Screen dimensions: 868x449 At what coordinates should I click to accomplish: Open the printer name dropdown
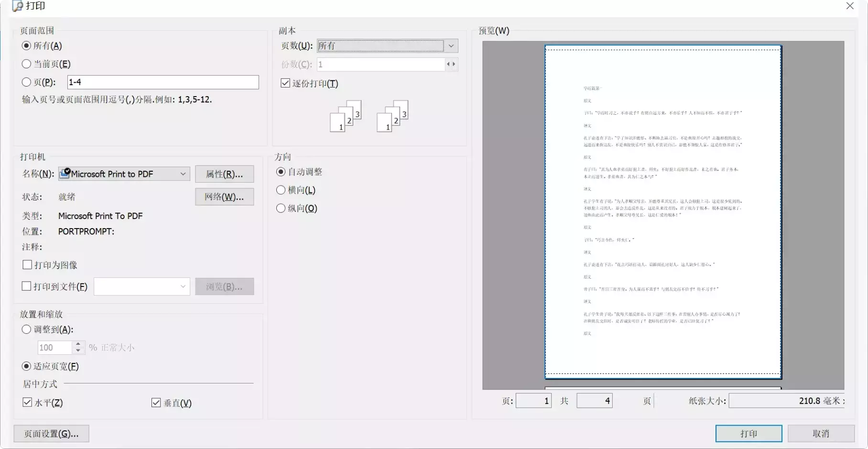click(x=183, y=174)
